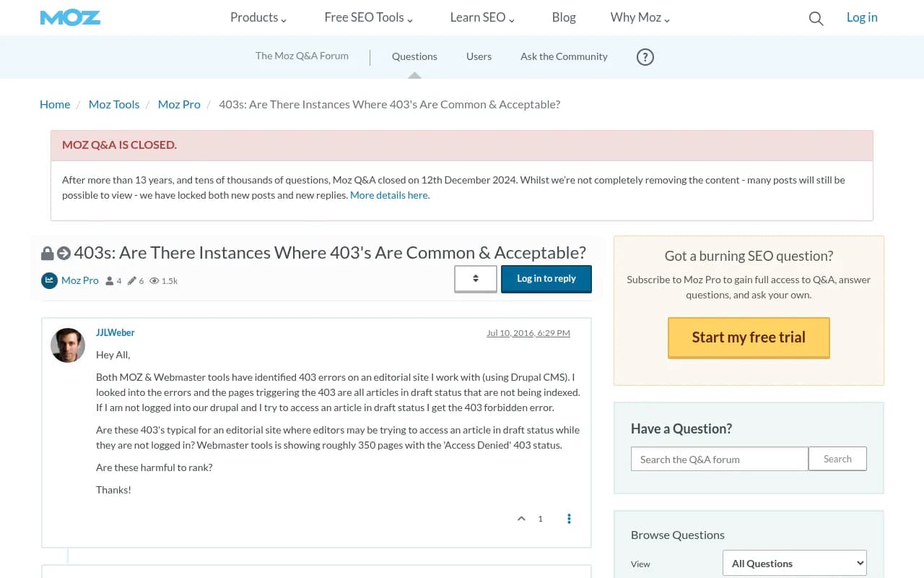
Task: Switch to the Users tab
Action: tap(479, 56)
